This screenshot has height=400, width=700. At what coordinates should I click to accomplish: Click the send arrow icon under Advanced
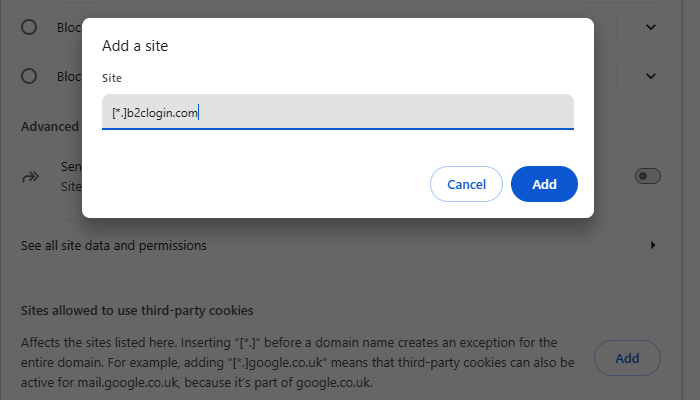pyautogui.click(x=30, y=177)
